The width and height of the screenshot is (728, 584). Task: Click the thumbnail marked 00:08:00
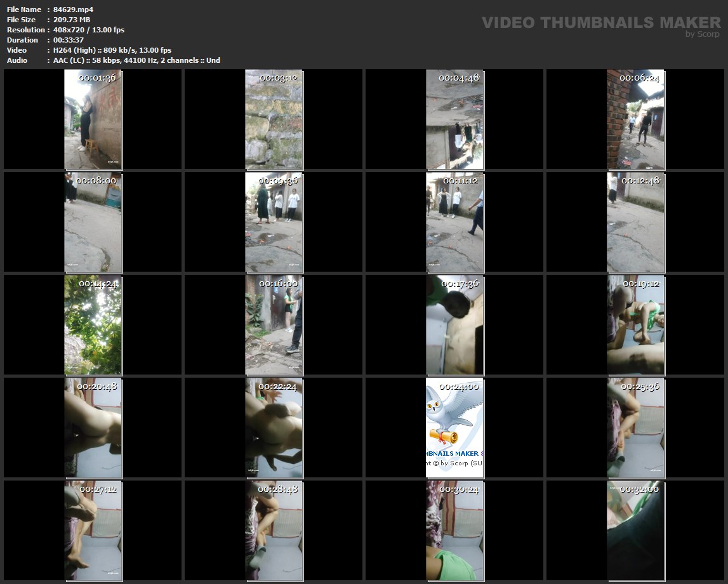(x=93, y=222)
